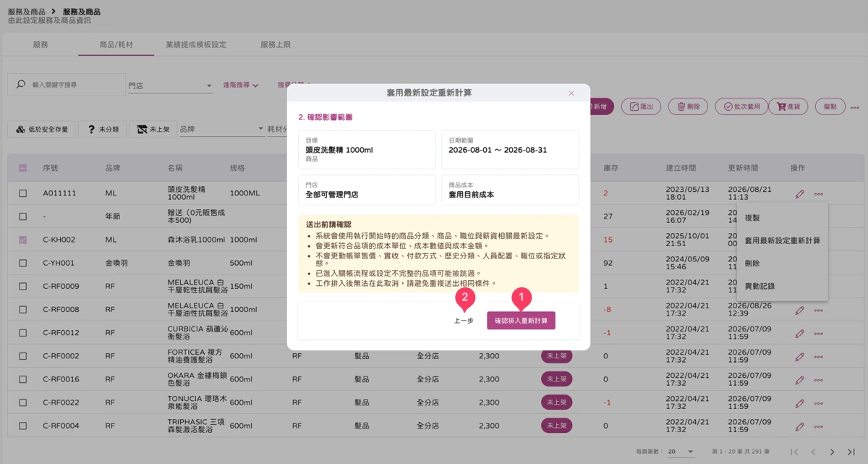Expand the 進階搜尋 advanced search
This screenshot has width=868, height=464.
[240, 85]
